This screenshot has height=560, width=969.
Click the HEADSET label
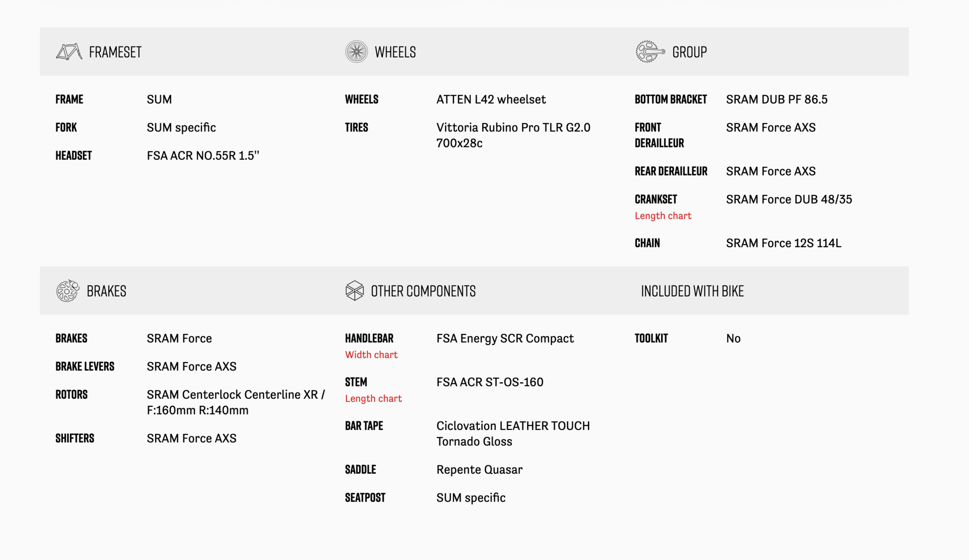click(73, 156)
